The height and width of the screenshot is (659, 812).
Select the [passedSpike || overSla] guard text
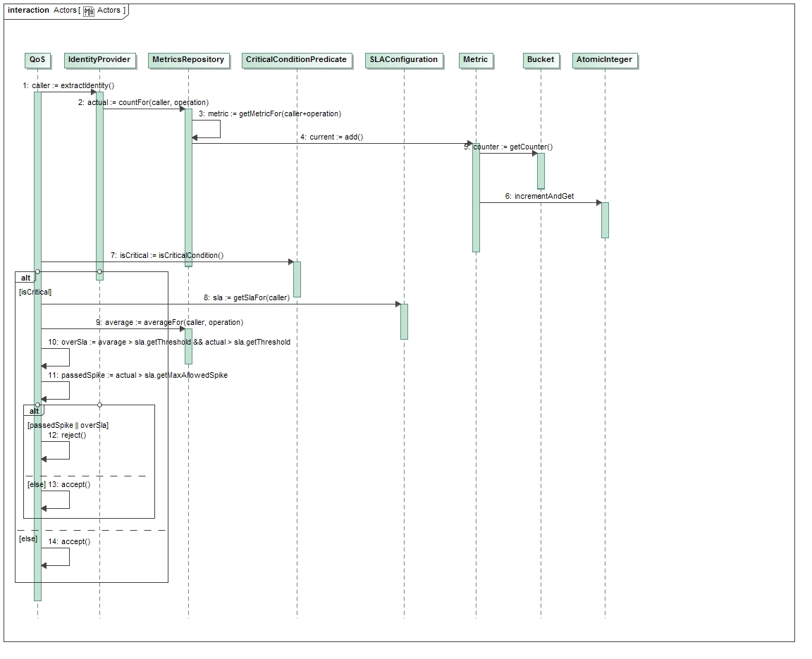(x=68, y=425)
